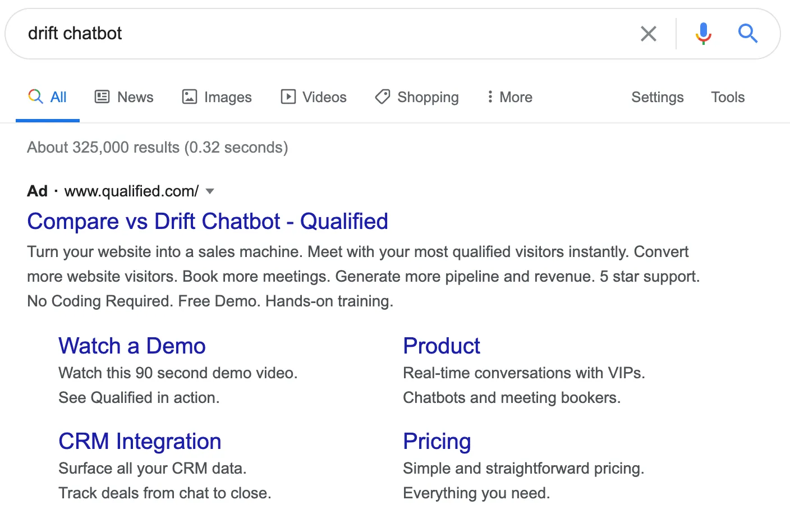790x532 pixels.
Task: Click the Watch a Demo sitelink
Action: click(131, 346)
